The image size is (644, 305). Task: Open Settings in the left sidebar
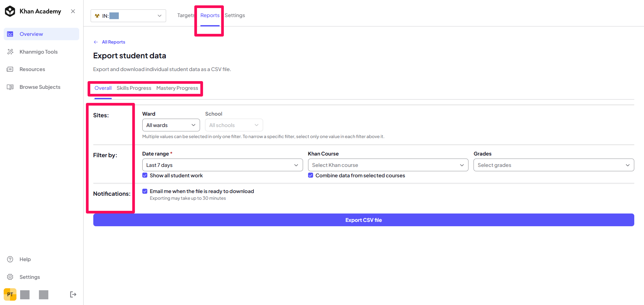[42, 277]
